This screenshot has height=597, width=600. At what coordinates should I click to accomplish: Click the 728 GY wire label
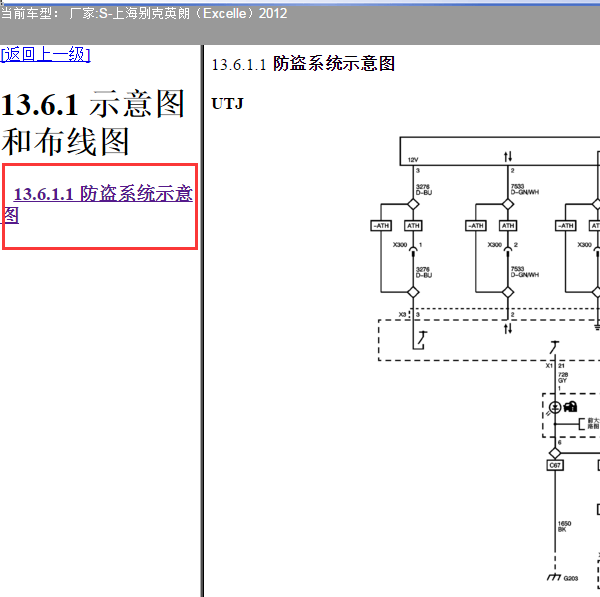click(x=563, y=377)
